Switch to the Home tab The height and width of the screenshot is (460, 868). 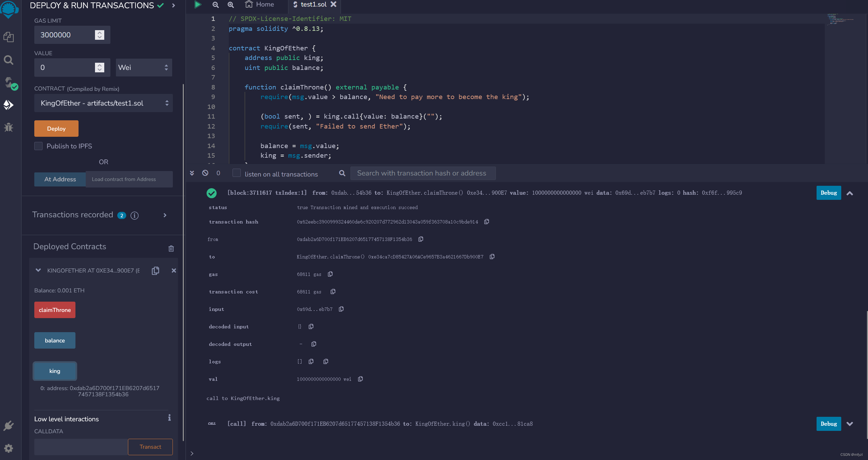260,4
